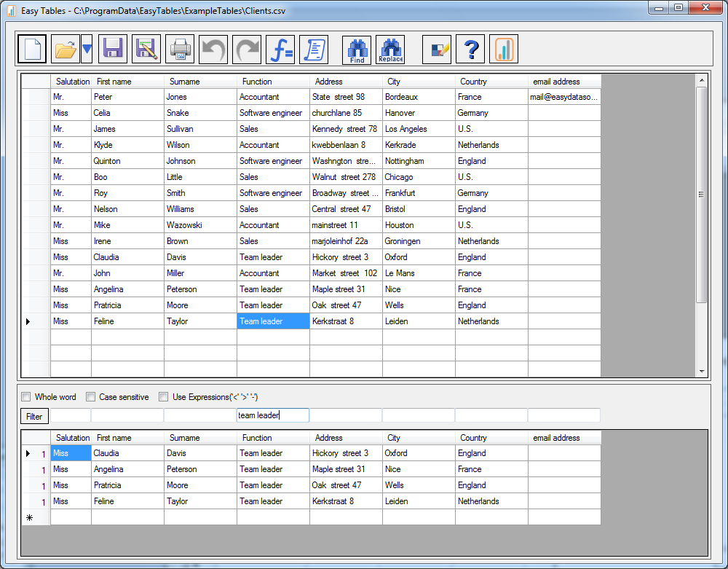Click the Open folder icon
728x569 pixels.
(x=66, y=50)
